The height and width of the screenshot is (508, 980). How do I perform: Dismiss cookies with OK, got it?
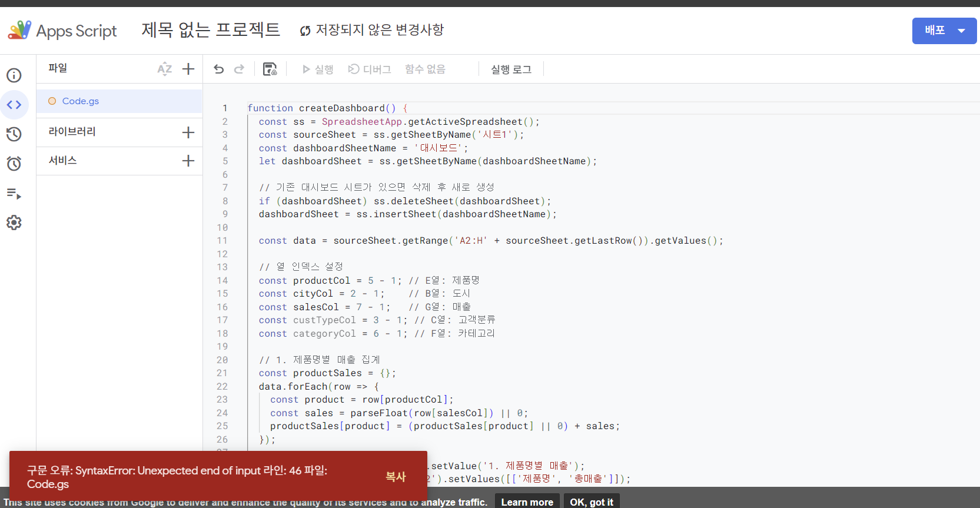point(592,502)
